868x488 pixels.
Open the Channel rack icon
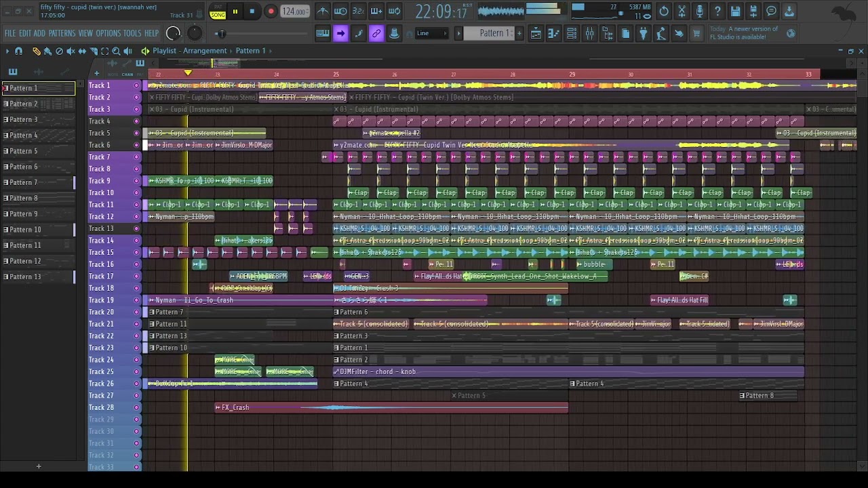click(572, 33)
